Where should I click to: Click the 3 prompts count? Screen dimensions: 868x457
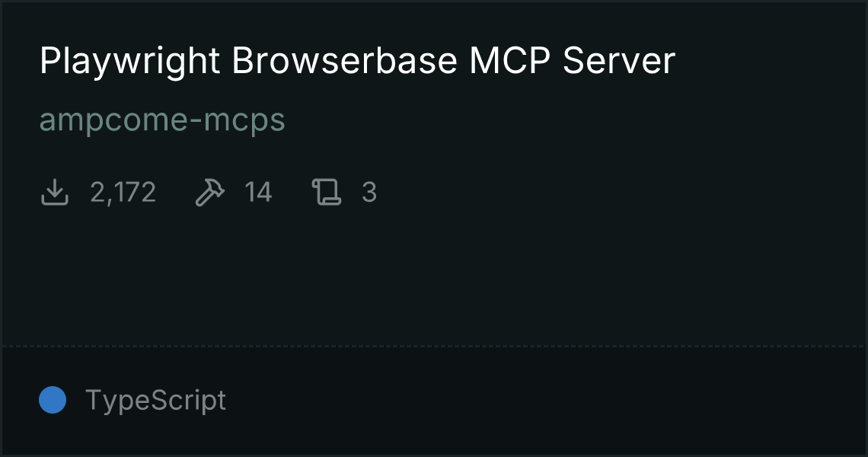[369, 193]
